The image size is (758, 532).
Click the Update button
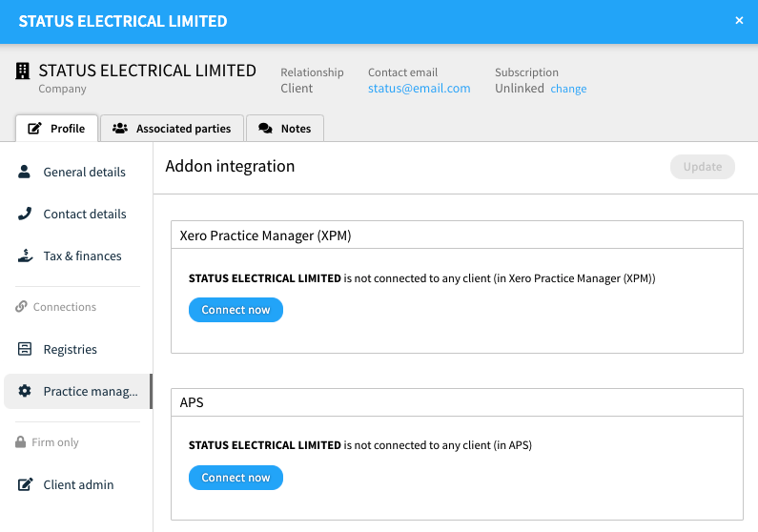[x=703, y=167]
